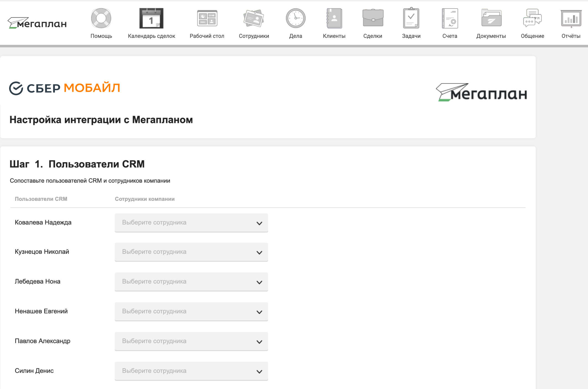Viewport: 588px width, 389px height.
Task: Go to the Рабочий стол dashboard icon
Action: [207, 19]
